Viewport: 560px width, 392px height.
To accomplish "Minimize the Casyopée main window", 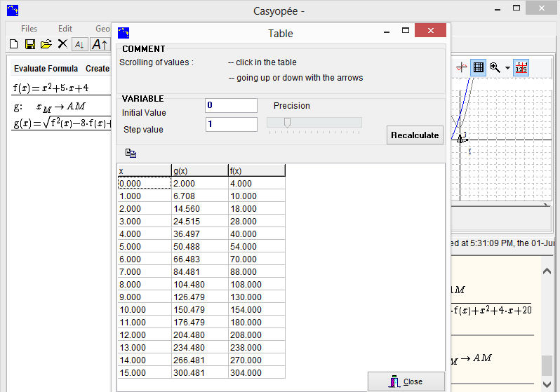I will pos(498,8).
